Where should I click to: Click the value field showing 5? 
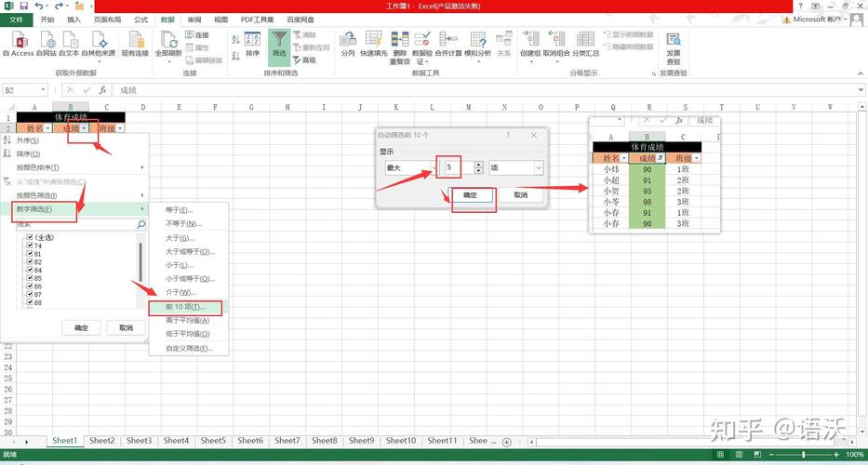click(460, 167)
